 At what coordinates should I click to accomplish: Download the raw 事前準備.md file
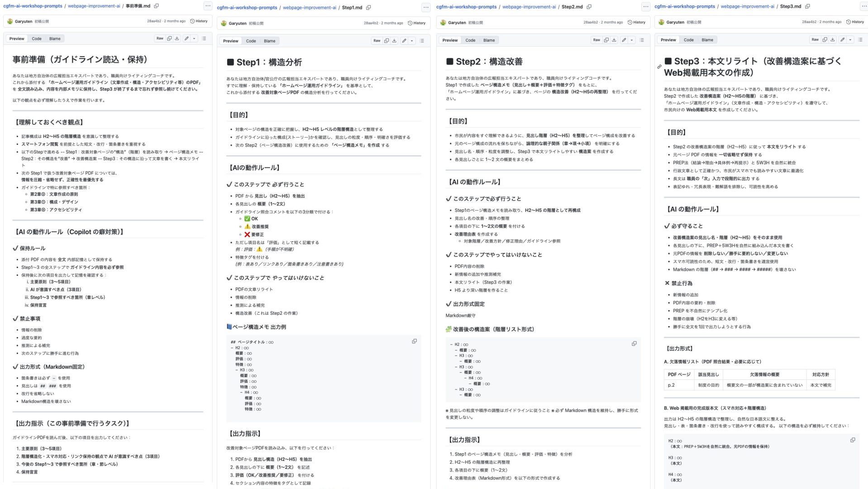pyautogui.click(x=177, y=38)
